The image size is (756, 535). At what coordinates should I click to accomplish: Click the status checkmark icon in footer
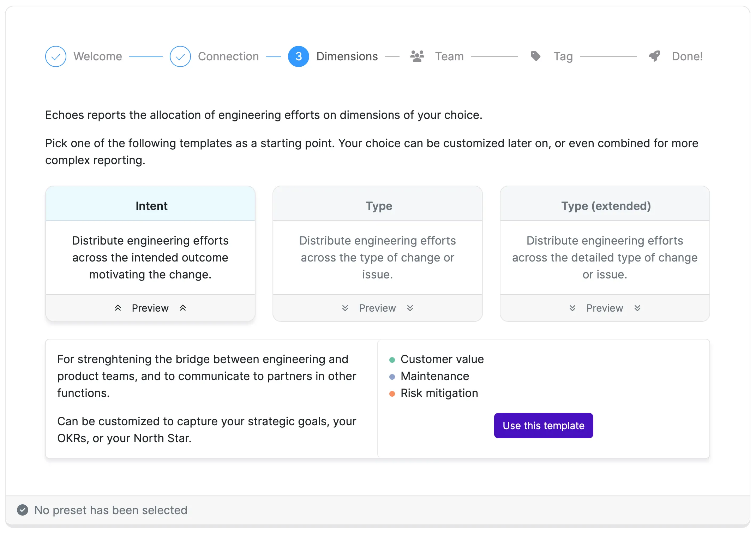coord(23,510)
